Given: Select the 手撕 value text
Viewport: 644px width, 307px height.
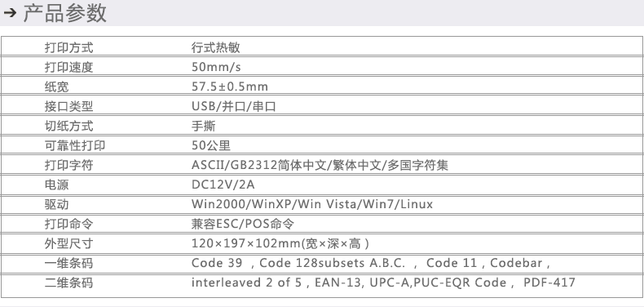Looking at the screenshot, I should (203, 126).
